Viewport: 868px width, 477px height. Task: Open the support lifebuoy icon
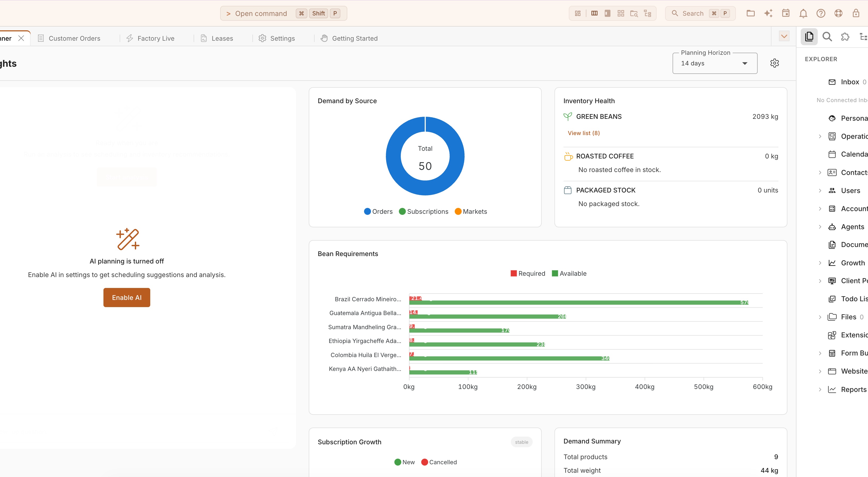tap(838, 14)
